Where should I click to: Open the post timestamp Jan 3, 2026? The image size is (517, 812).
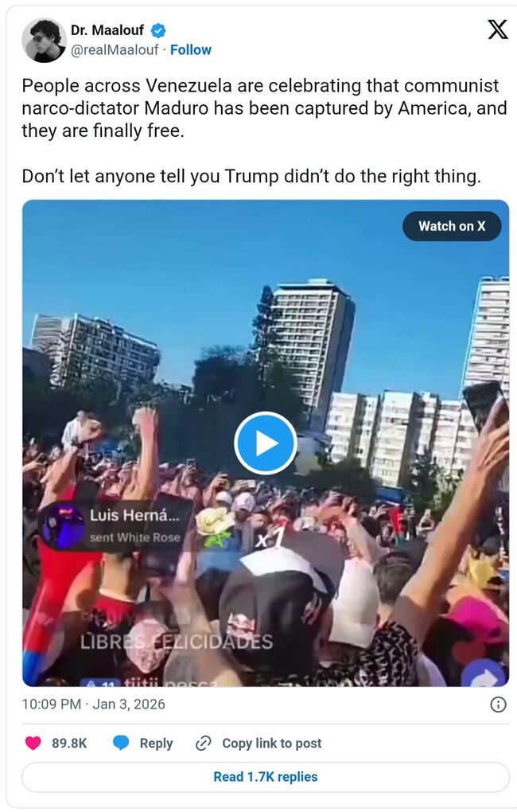[93, 705]
